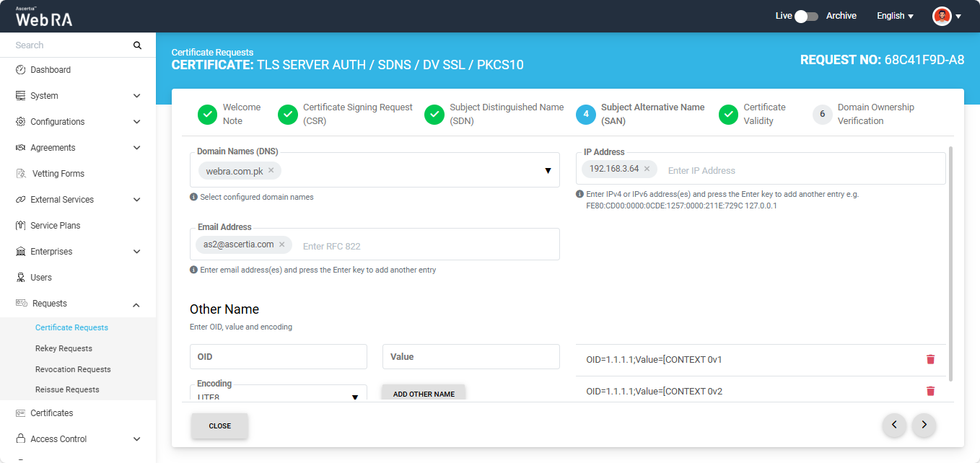Click the OID input field
The image size is (980, 463).
278,357
